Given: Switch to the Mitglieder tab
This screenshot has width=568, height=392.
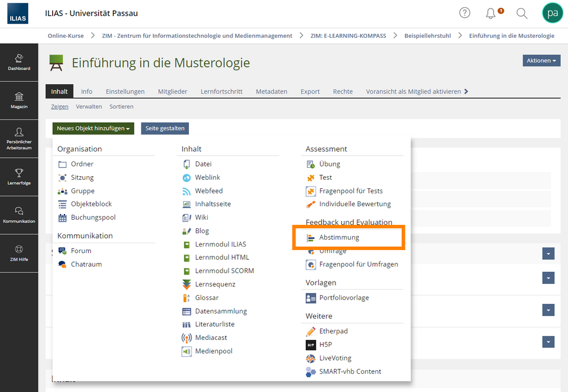Looking at the screenshot, I should [172, 92].
